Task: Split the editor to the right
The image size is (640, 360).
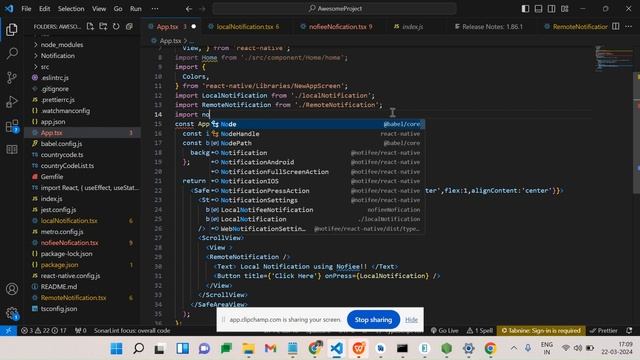Action: point(616,27)
